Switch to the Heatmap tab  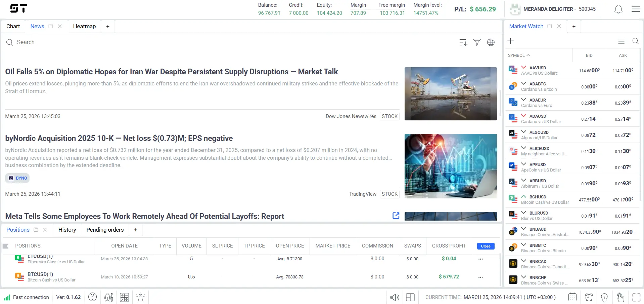[x=84, y=26]
